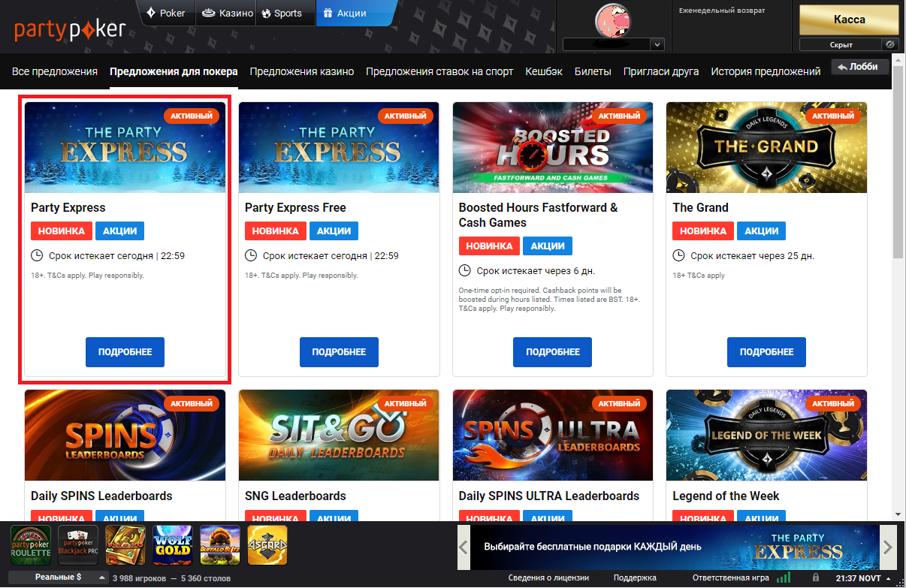This screenshot has height=588, width=906.
Task: Launch the Wolf Gold slot icon
Action: click(x=173, y=545)
